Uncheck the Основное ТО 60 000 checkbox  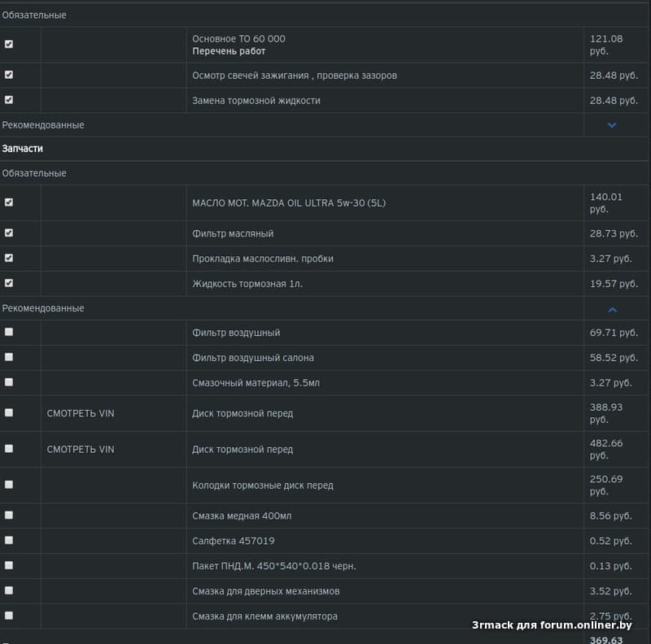tap(9, 45)
